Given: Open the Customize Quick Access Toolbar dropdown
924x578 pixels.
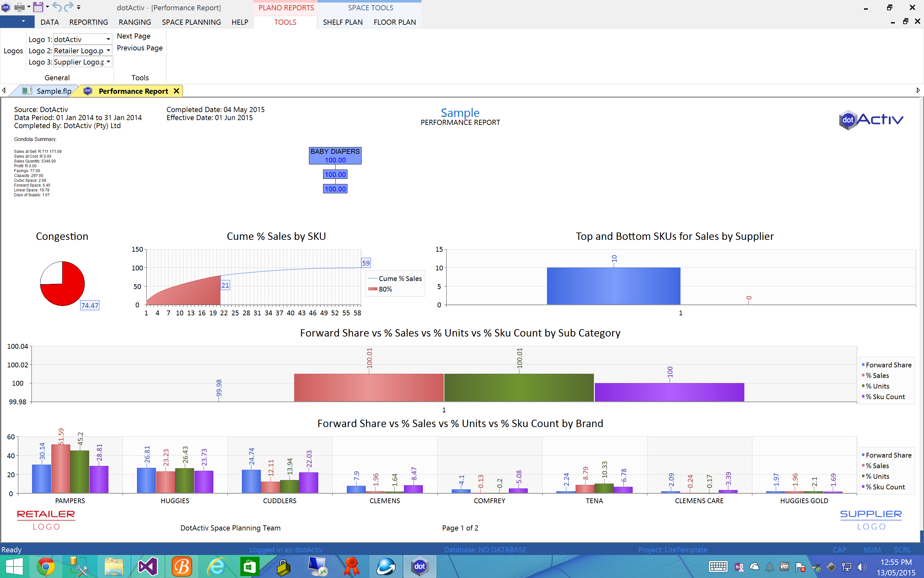Looking at the screenshot, I should (79, 7).
